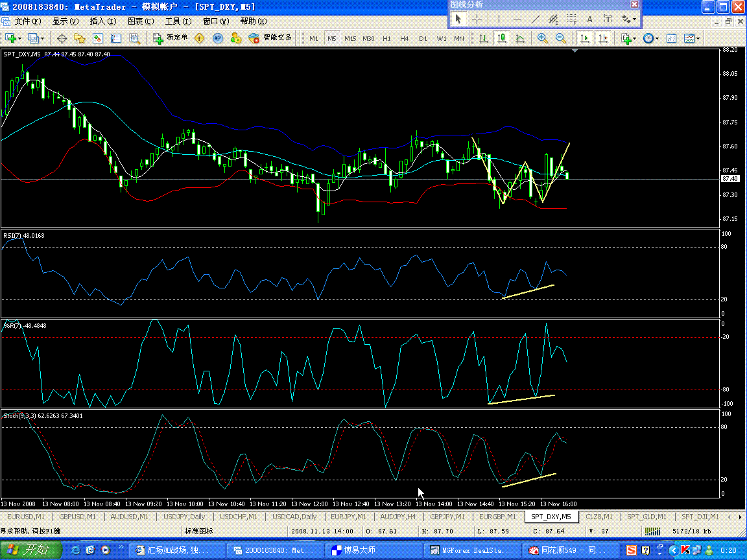Open the Strategy Tester magnifier icon
Screen dimensions: 747x560
point(134,39)
